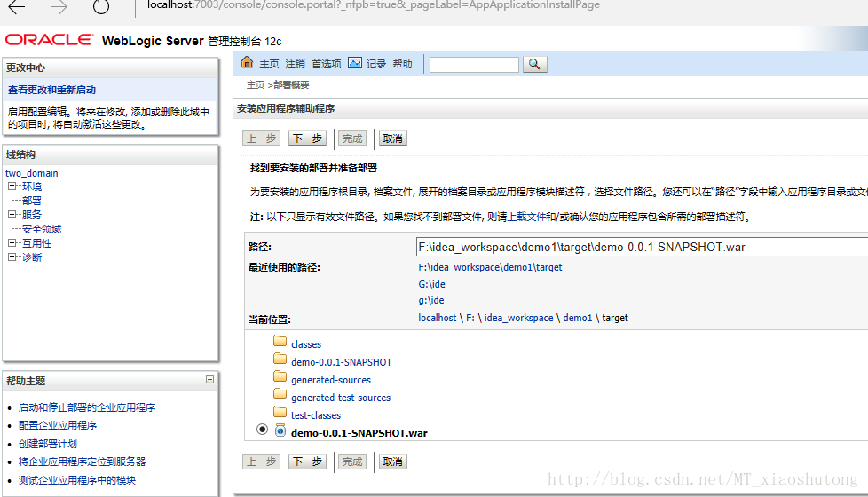The width and height of the screenshot is (868, 497).
Task: Open help topic 启动和停止部署的企业应用程序
Action: tap(87, 407)
